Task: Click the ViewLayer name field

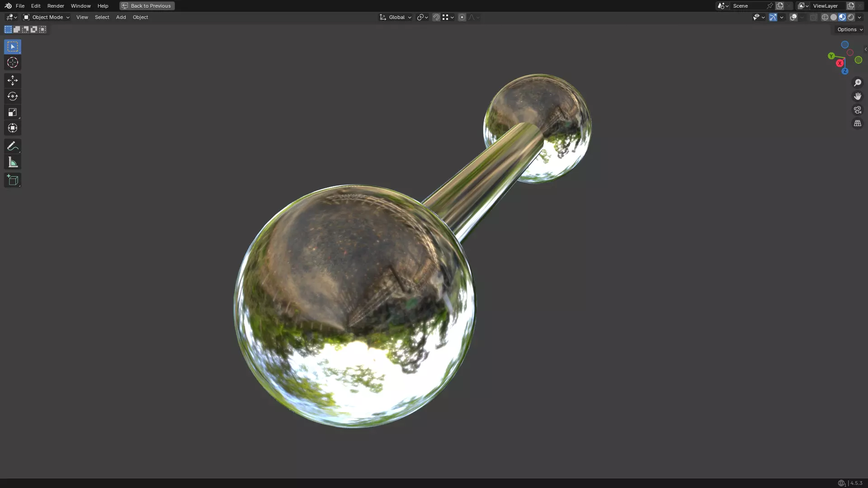Action: coord(828,6)
